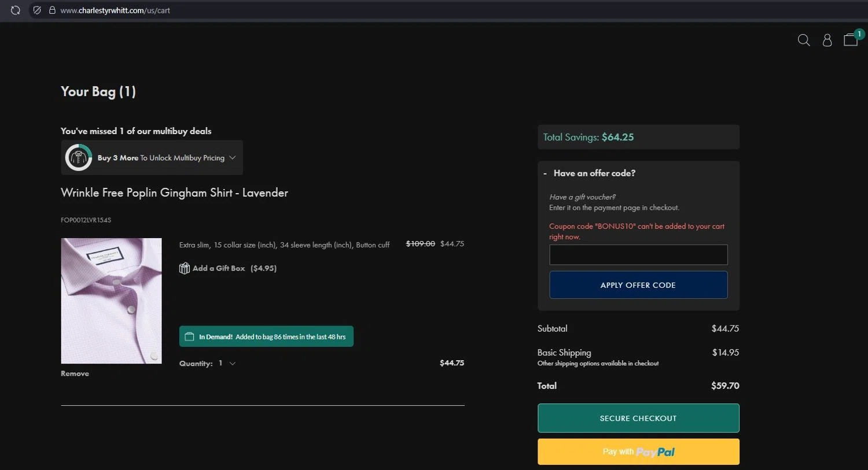Click the browser address bar URL
This screenshot has width=868, height=470.
point(115,10)
